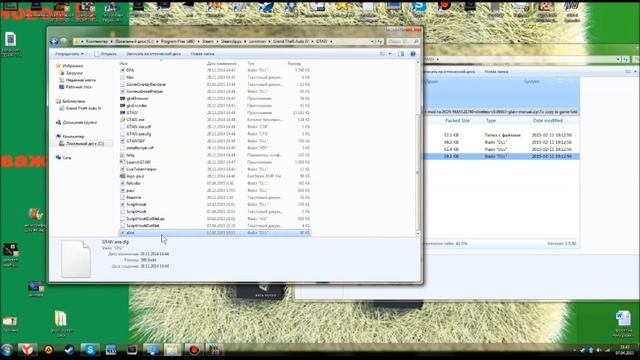Select the GTAIV.exe.cdf file
Image resolution: width=640 pixels, height=360 pixels.
(x=138, y=127)
